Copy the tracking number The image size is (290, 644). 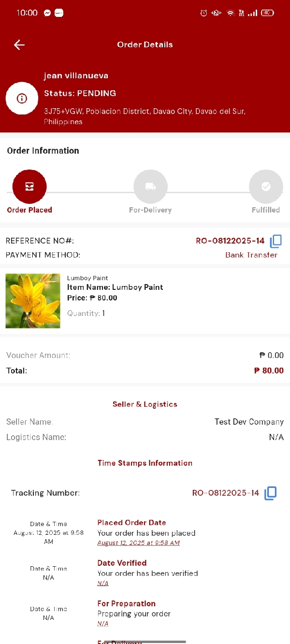pyautogui.click(x=271, y=493)
